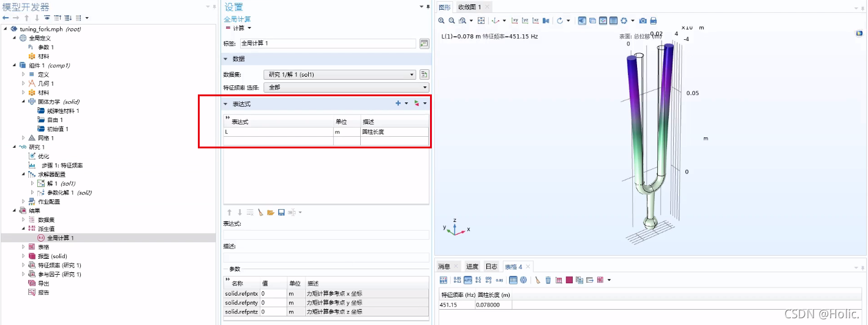This screenshot has height=325, width=868.
Task: Switch to the 进度 tab
Action: coord(472,267)
